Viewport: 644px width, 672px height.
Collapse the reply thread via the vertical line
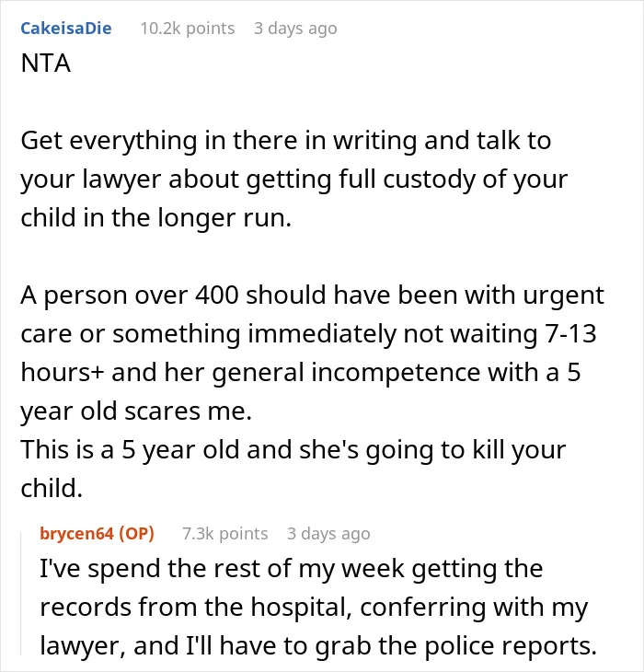click(x=22, y=594)
